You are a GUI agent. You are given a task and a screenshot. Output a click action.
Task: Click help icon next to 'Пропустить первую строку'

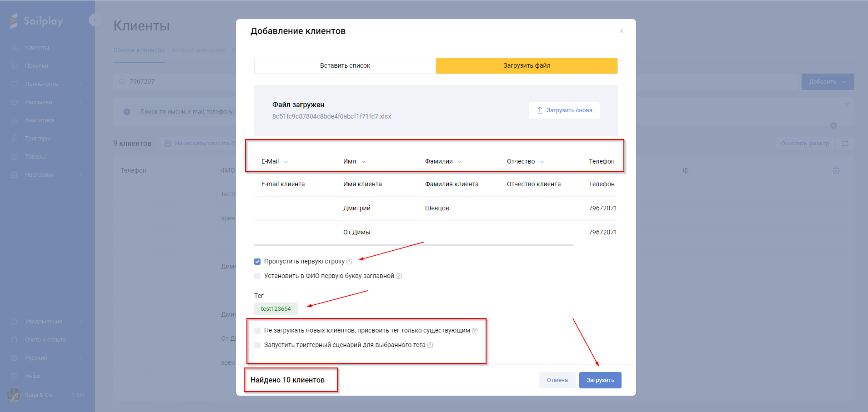pos(349,262)
